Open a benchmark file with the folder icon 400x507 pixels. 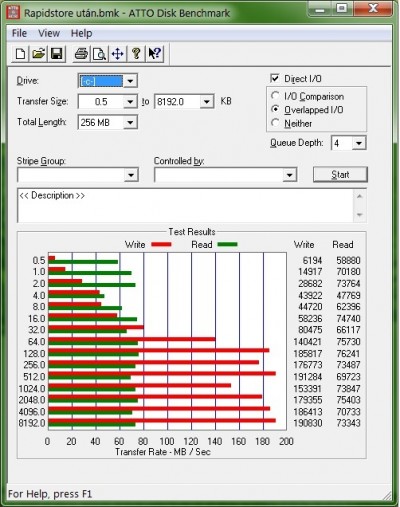(x=39, y=54)
